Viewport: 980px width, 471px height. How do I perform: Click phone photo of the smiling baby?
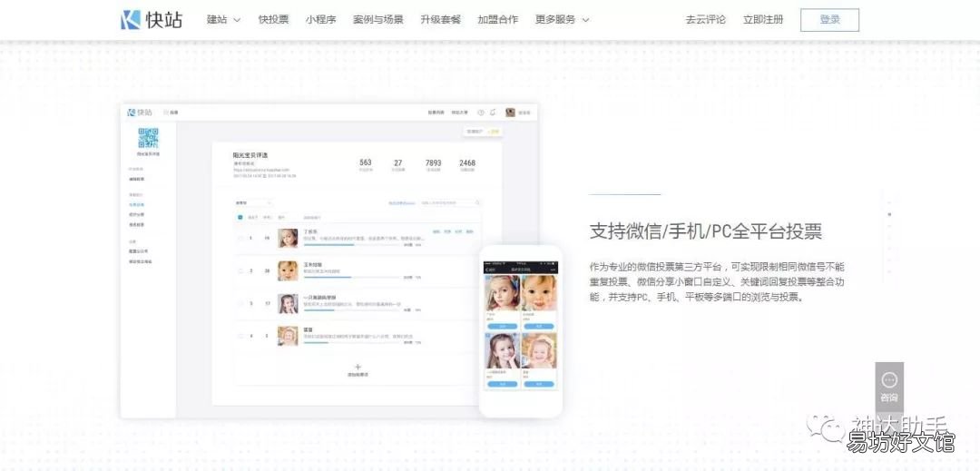(x=539, y=293)
